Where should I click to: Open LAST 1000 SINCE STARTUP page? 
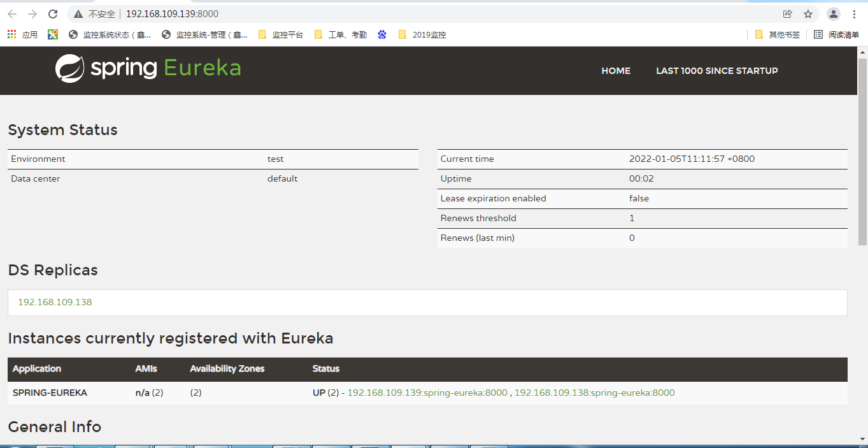tap(717, 71)
